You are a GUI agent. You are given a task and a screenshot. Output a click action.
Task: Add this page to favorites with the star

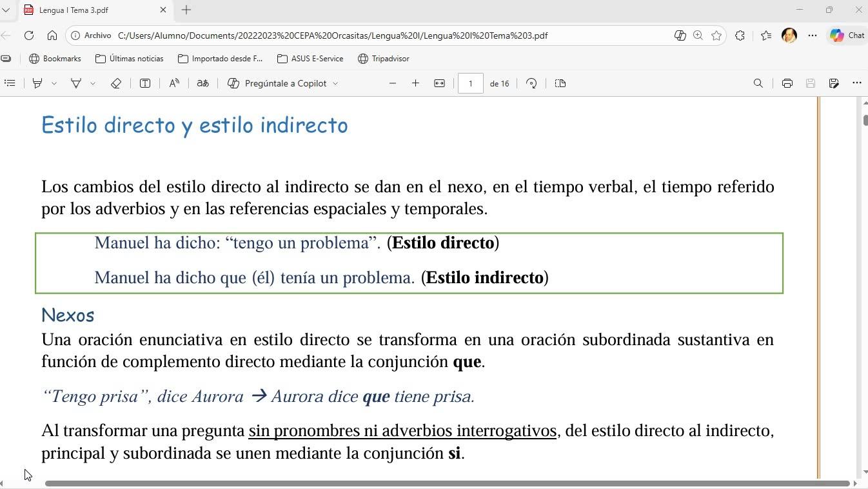point(716,35)
